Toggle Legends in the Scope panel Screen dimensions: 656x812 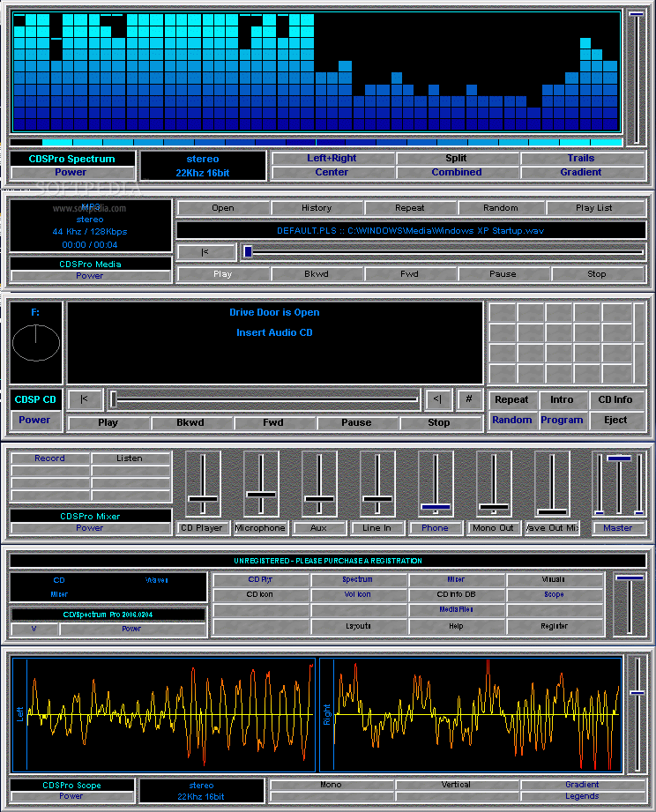(x=582, y=796)
